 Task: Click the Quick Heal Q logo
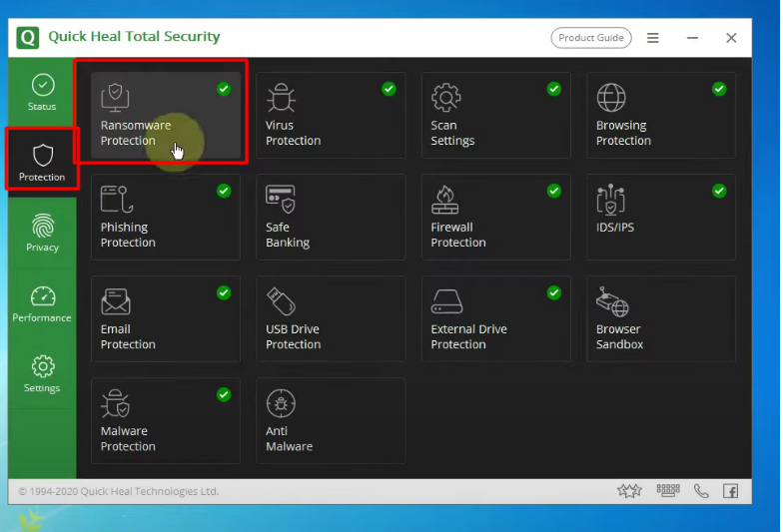(x=28, y=38)
